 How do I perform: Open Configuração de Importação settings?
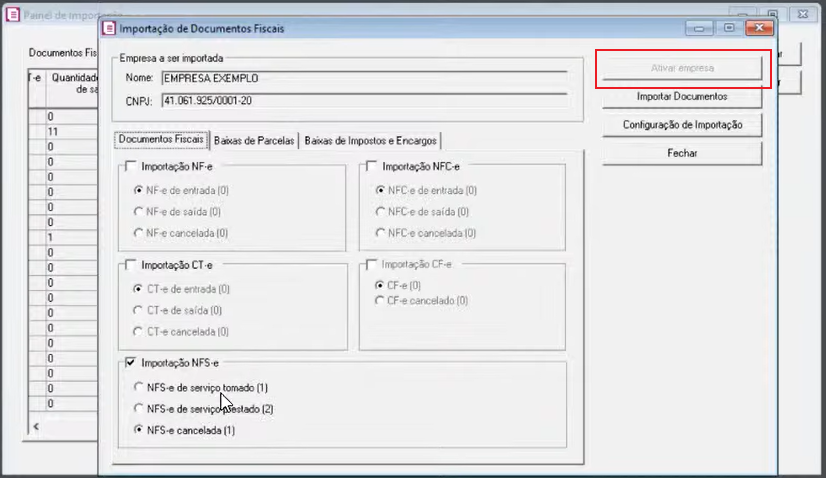[x=681, y=125]
